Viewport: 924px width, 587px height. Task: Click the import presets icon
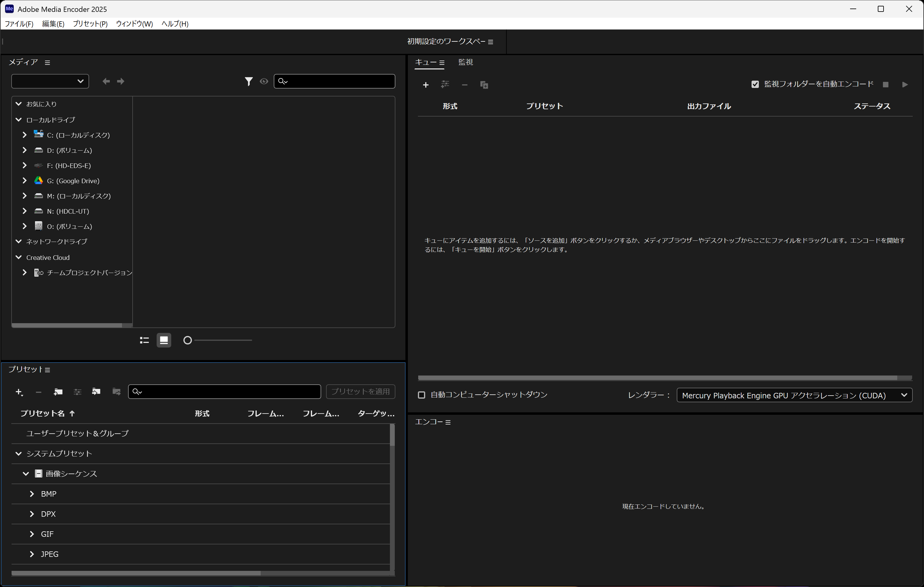pos(96,392)
